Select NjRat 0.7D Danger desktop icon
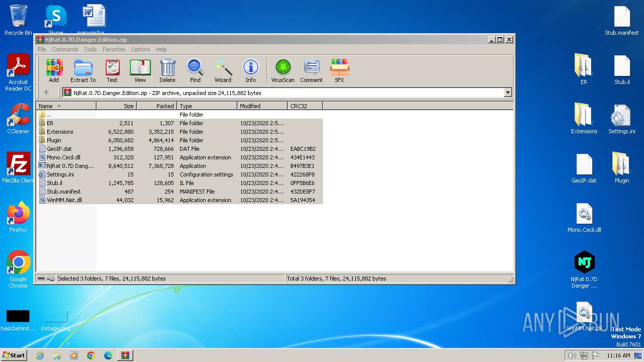 tap(584, 269)
